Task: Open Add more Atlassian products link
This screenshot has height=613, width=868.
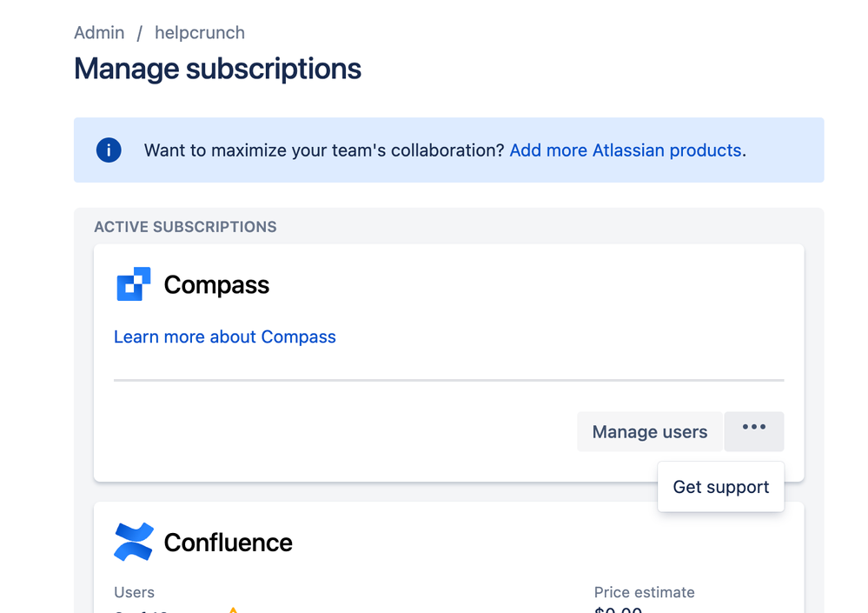Action: (625, 150)
